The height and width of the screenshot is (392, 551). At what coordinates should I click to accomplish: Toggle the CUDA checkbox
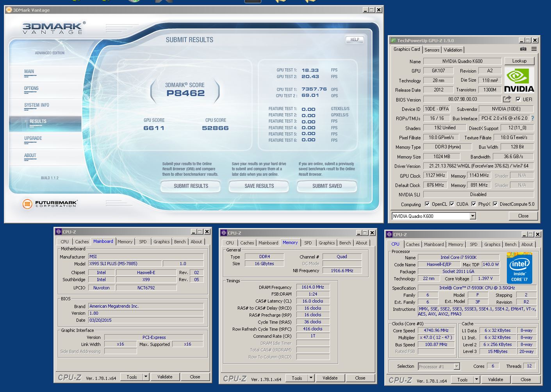coord(452,204)
